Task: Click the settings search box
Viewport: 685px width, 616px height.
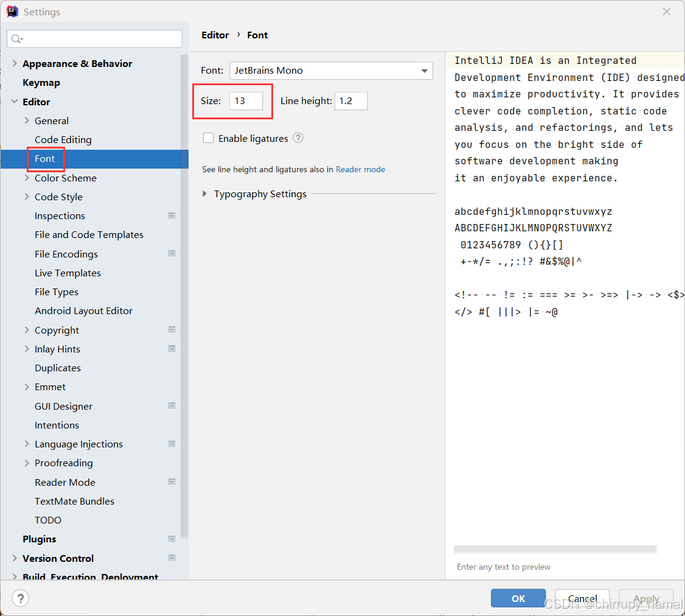Action: pos(94,39)
